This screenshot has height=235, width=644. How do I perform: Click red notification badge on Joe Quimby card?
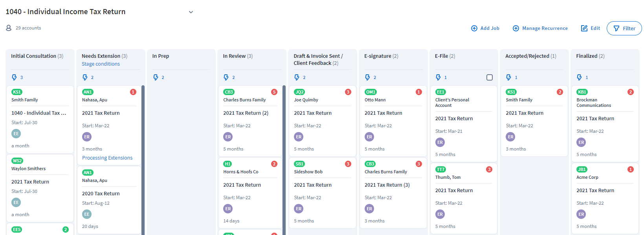348,92
